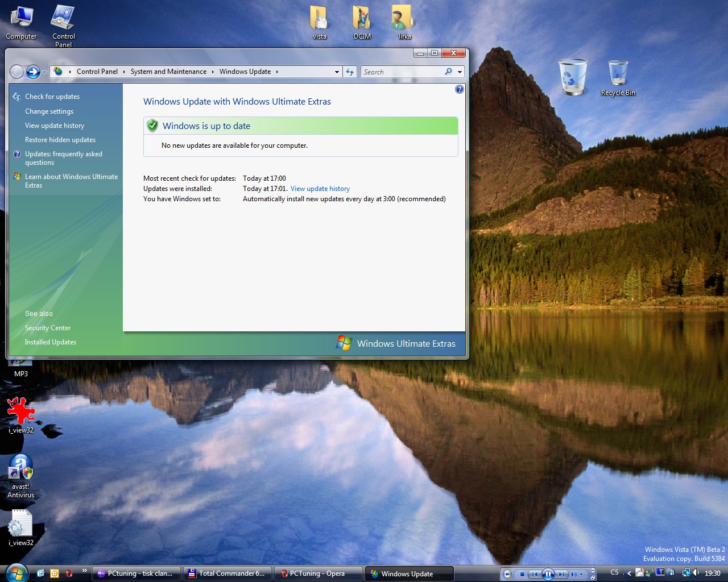Launch Opera from Quick Launch
This screenshot has height=582, width=728.
point(69,573)
